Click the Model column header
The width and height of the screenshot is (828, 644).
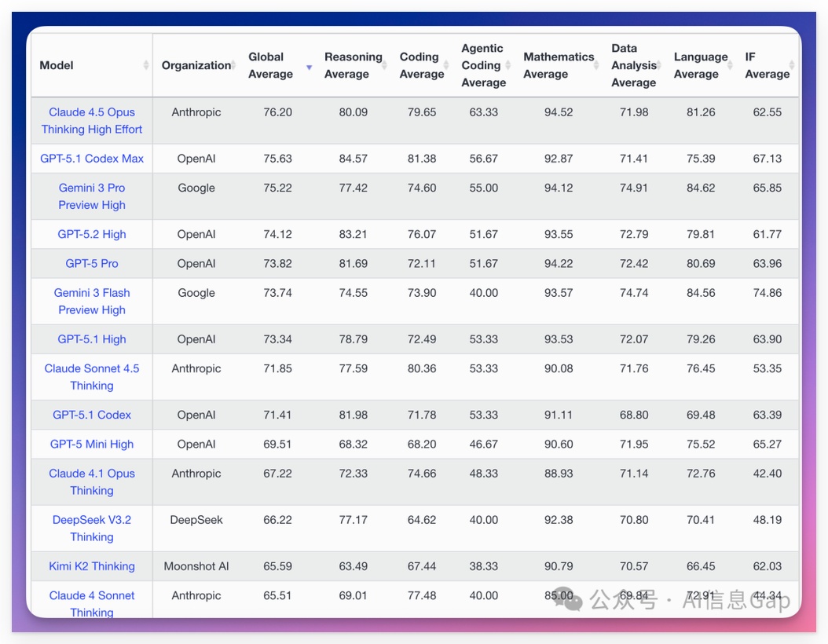click(57, 65)
